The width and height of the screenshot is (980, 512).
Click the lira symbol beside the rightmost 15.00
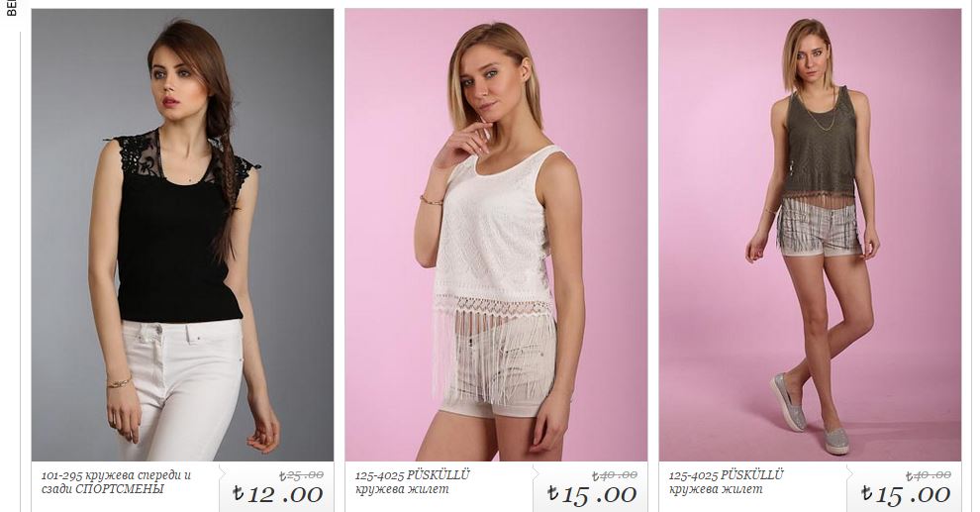866,493
